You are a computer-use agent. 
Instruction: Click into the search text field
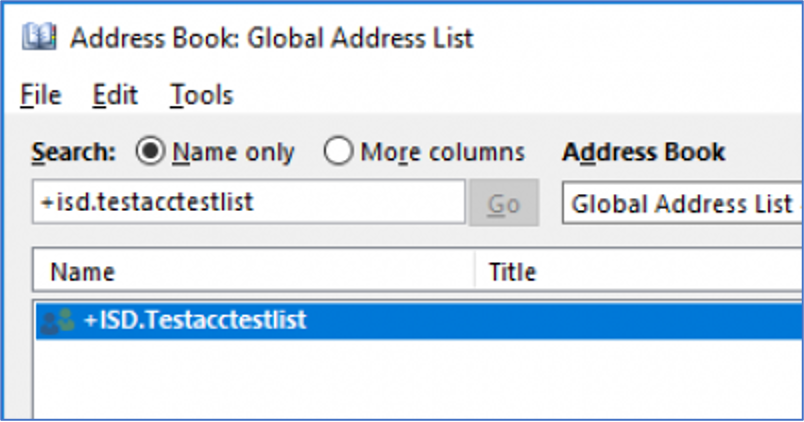(x=249, y=202)
